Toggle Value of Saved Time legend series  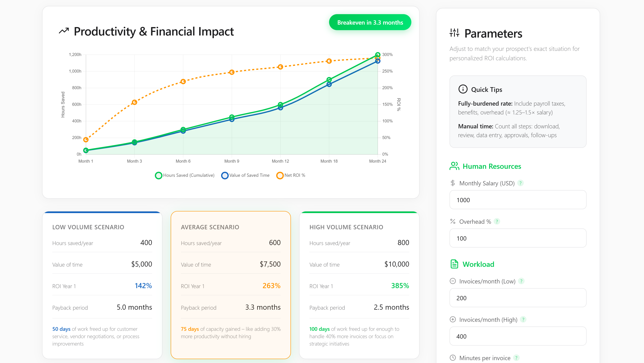point(245,175)
